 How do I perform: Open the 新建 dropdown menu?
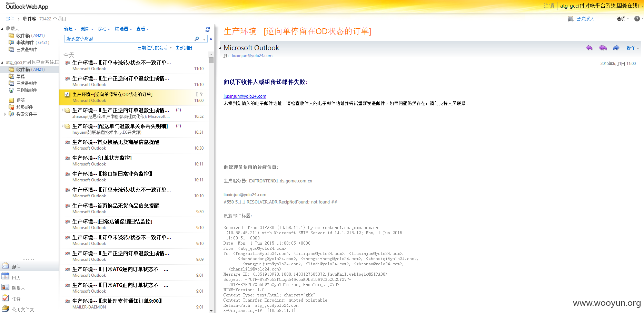(70, 29)
